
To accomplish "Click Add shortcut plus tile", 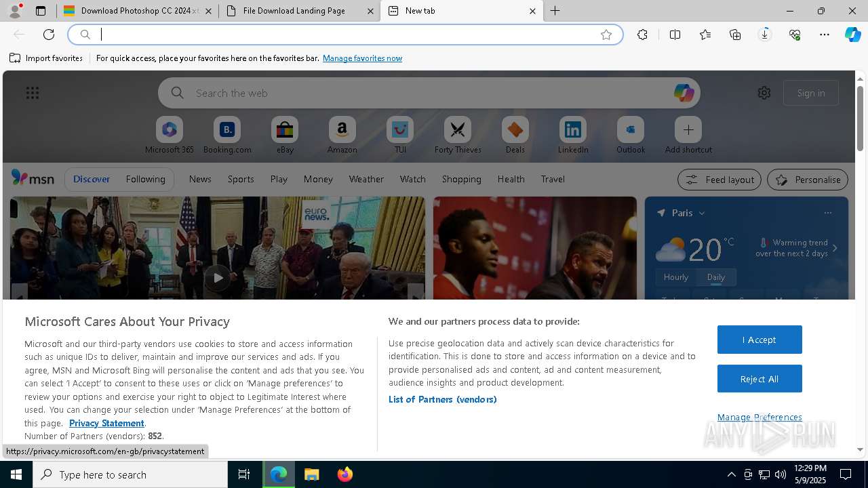I will coord(688,135).
